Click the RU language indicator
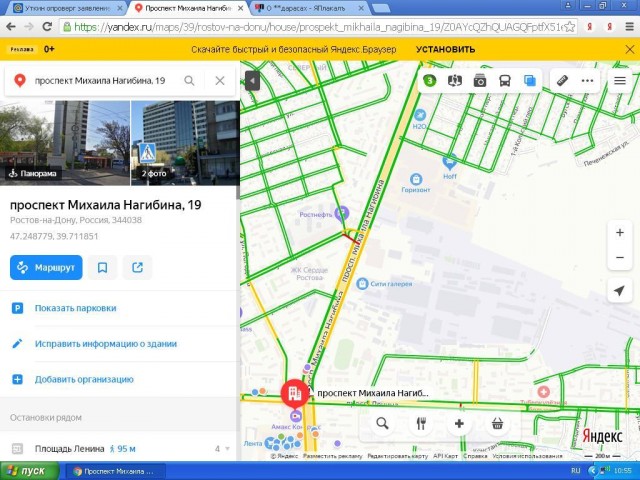 coord(576,471)
